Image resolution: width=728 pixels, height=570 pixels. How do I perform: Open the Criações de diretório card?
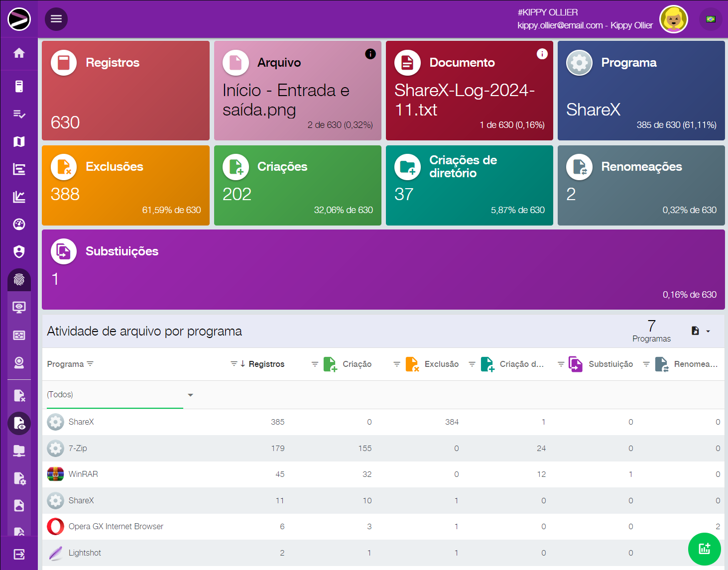tap(469, 185)
